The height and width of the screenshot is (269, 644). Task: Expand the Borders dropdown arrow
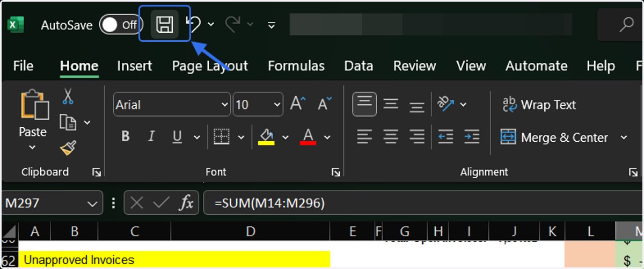click(x=241, y=137)
